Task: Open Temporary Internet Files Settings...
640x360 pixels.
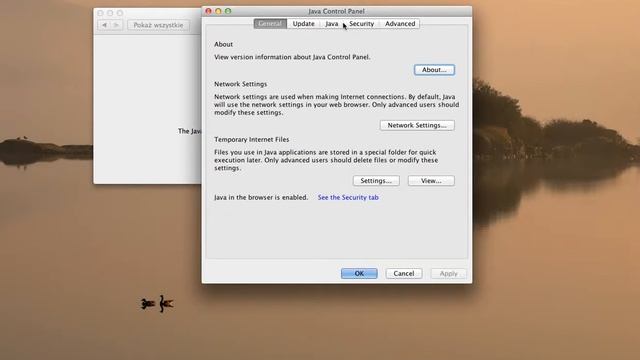Action: tap(376, 181)
